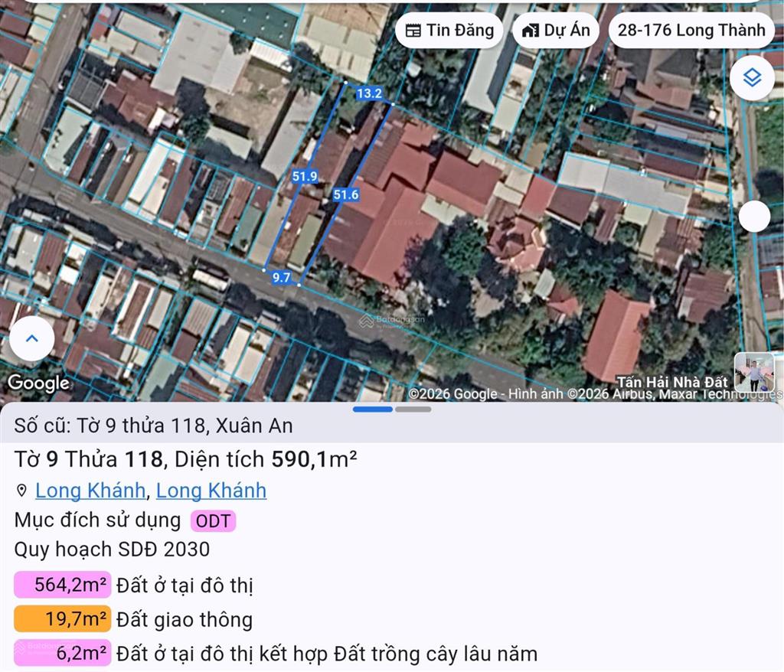This screenshot has height=672, width=784.
Task: Click the location pin beside Long Khánh
Action: [20, 490]
